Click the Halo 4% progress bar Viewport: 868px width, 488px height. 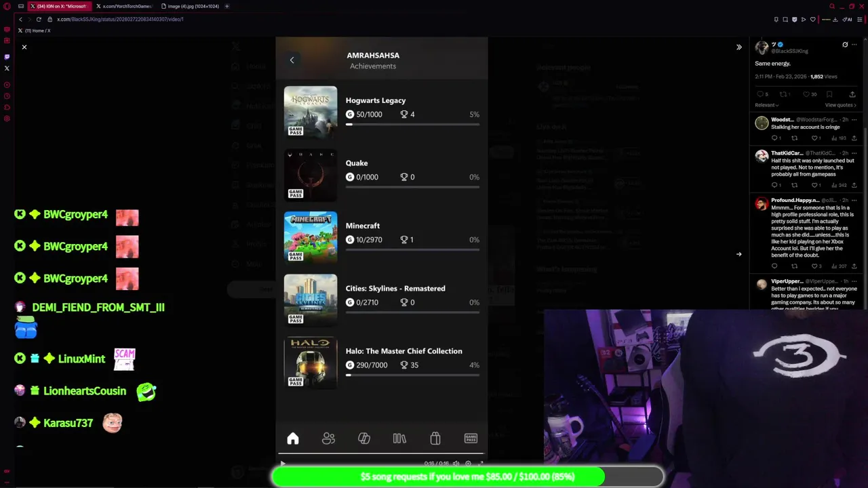[412, 375]
